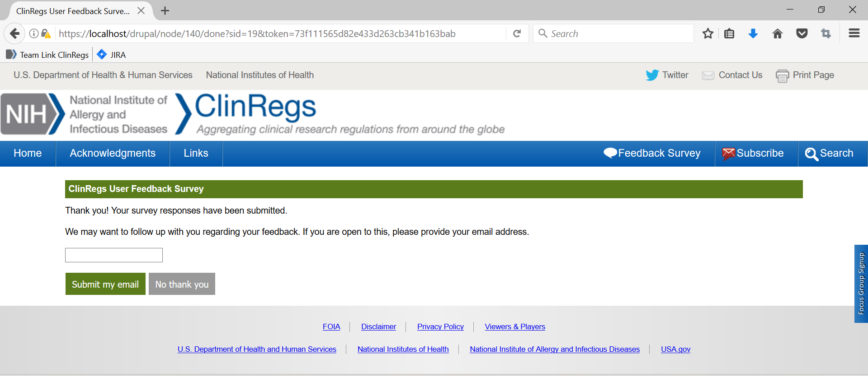This screenshot has width=868, height=387.
Task: Click the crop screenshot toolbar icon
Action: [826, 33]
